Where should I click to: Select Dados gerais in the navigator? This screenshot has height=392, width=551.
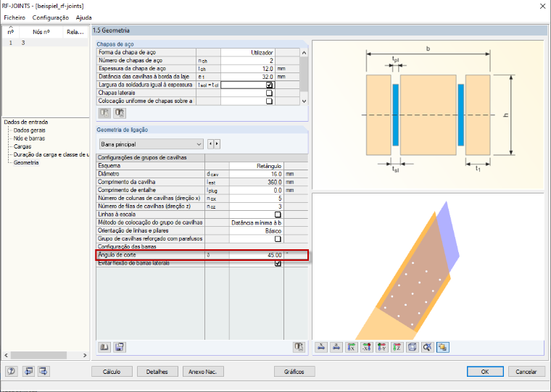30,130
